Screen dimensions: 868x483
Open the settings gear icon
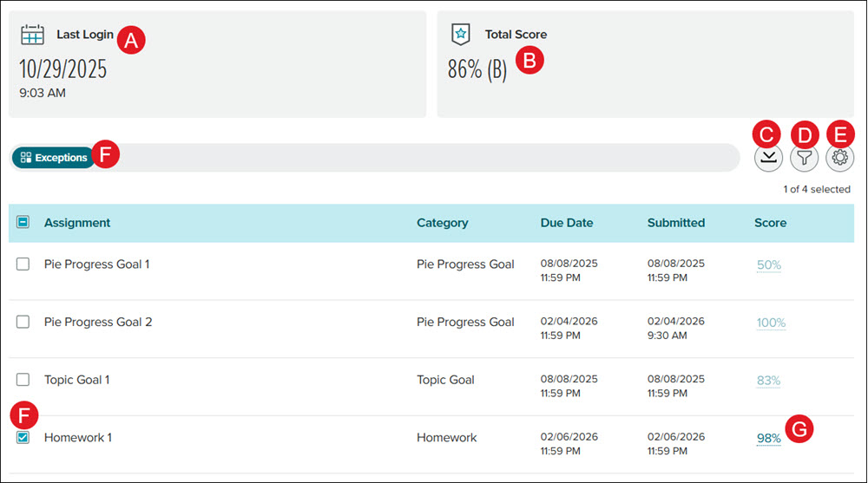click(x=839, y=158)
